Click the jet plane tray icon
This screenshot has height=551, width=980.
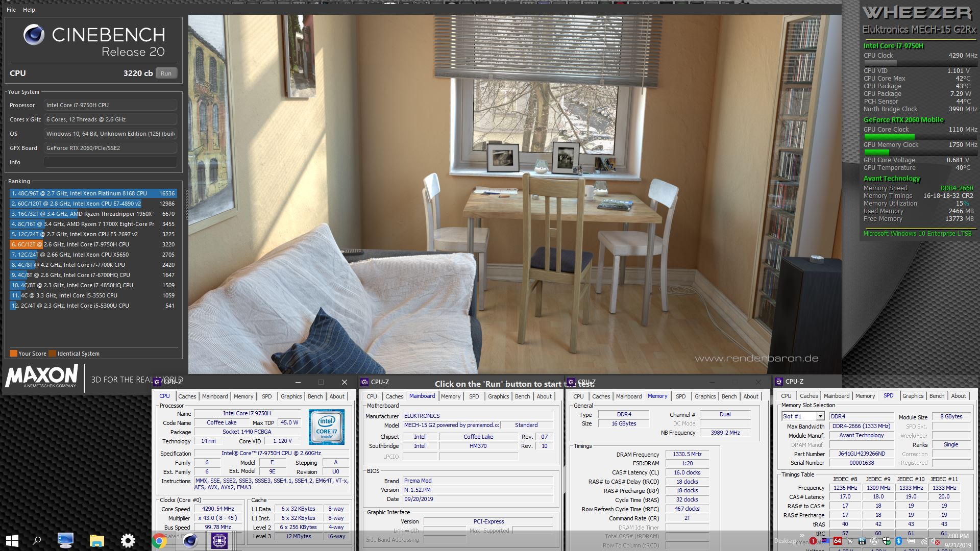coord(850,541)
